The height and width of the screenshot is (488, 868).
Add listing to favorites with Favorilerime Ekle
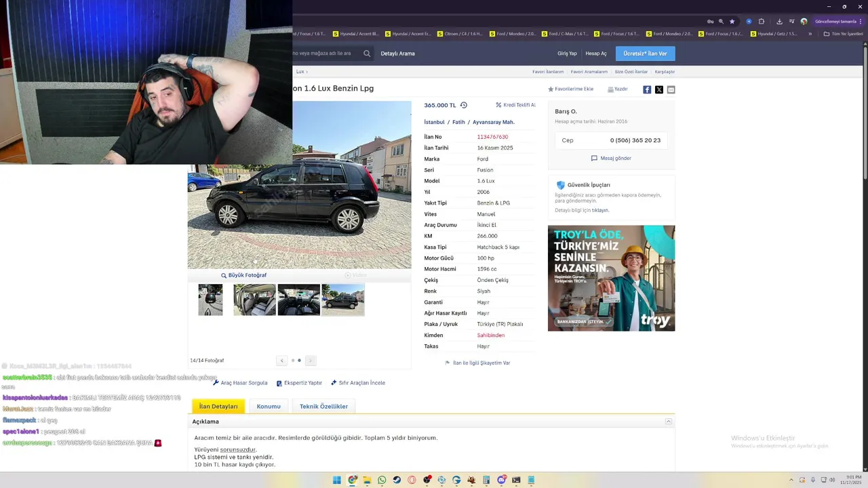tap(570, 89)
